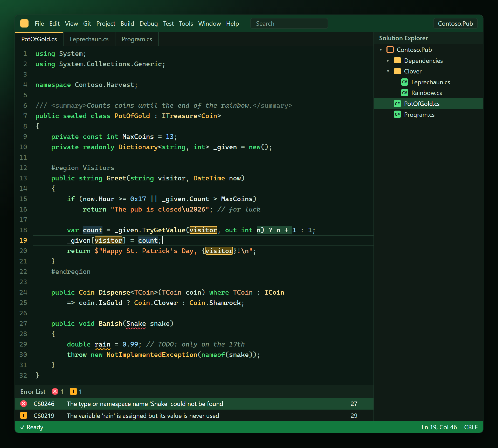
Task: Click the warning icon on the CS0219 row
Action: pos(24,416)
